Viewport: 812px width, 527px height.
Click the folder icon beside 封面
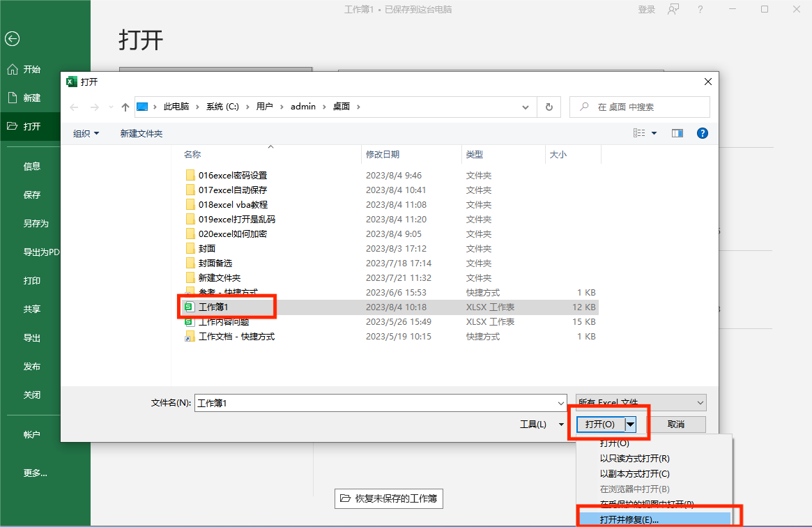point(190,248)
